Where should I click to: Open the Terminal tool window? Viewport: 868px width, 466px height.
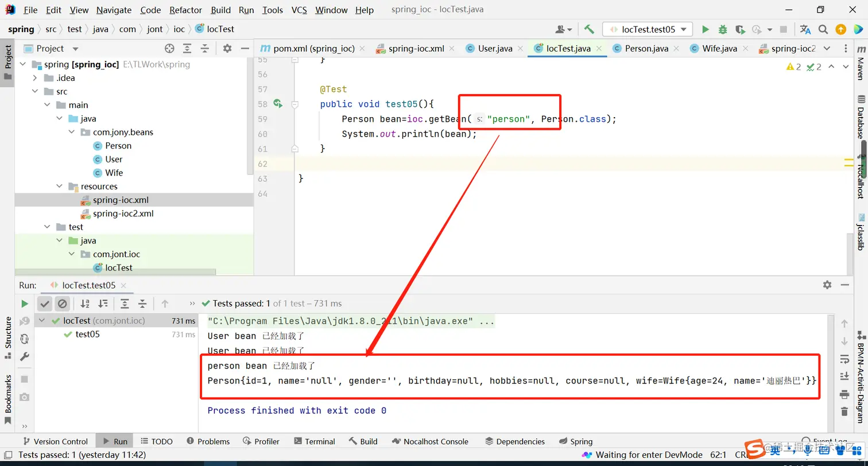(x=314, y=441)
